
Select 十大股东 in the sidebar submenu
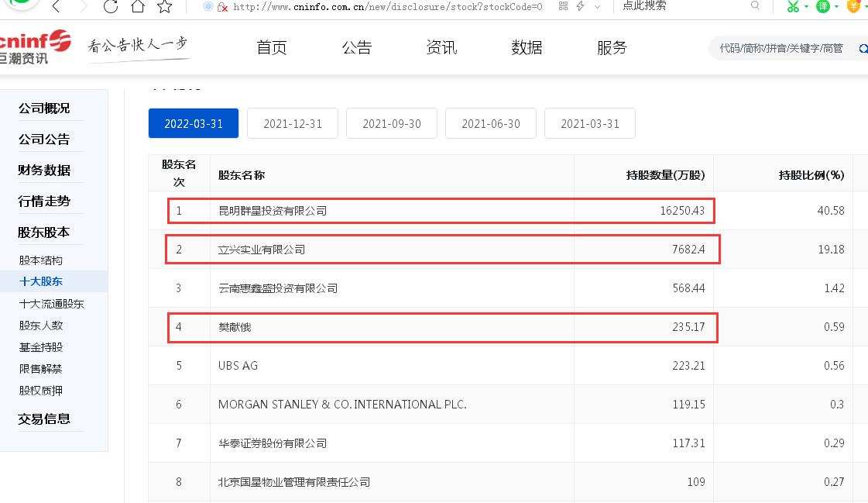tap(41, 281)
